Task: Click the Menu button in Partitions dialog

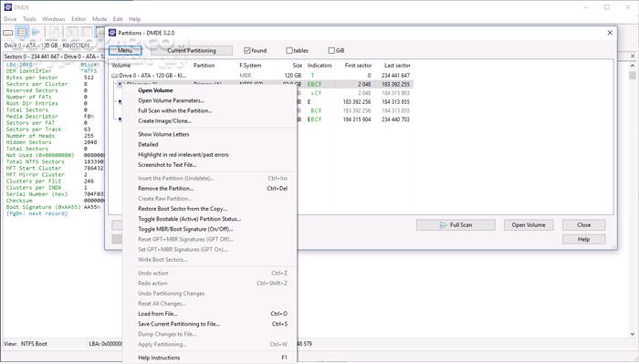Action: tap(125, 50)
